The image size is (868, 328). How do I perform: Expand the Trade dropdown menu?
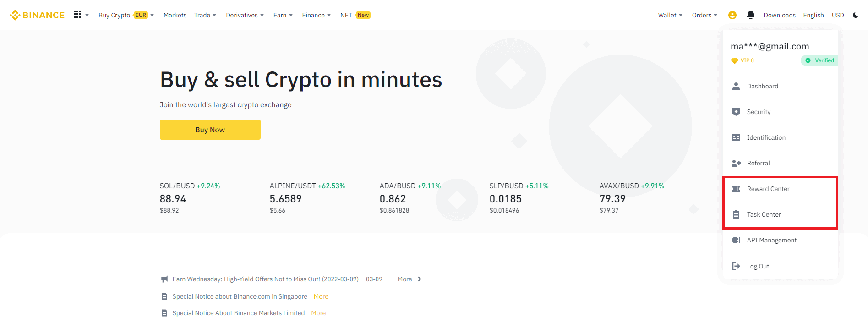pos(205,15)
